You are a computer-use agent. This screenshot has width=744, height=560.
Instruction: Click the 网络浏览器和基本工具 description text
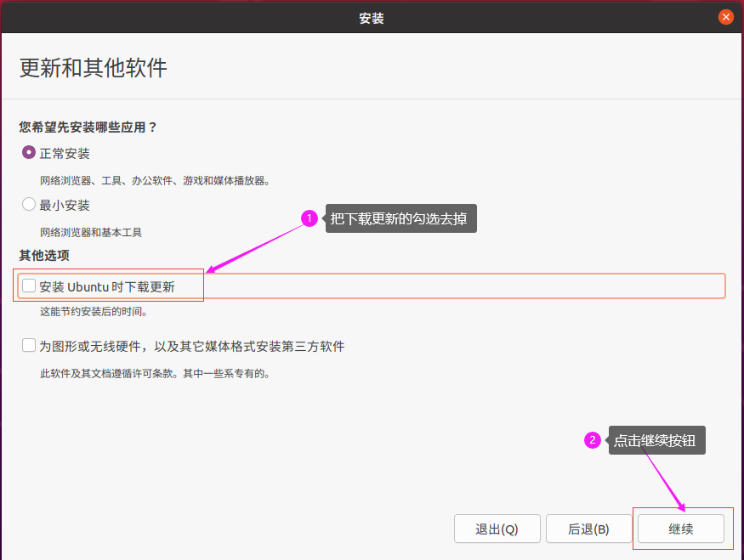coord(91,232)
